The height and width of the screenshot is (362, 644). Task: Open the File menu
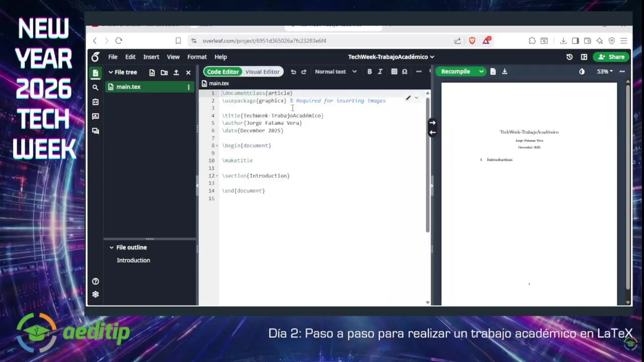[113, 57]
